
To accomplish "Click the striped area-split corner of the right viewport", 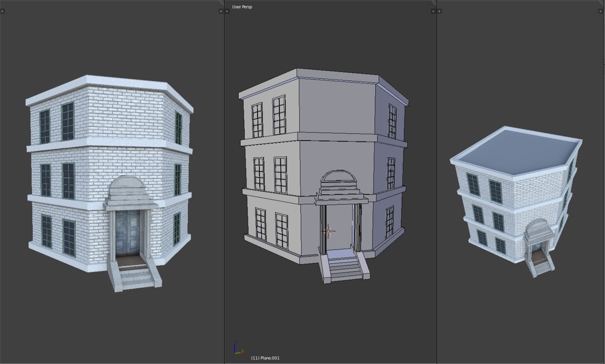I will pos(602,2).
